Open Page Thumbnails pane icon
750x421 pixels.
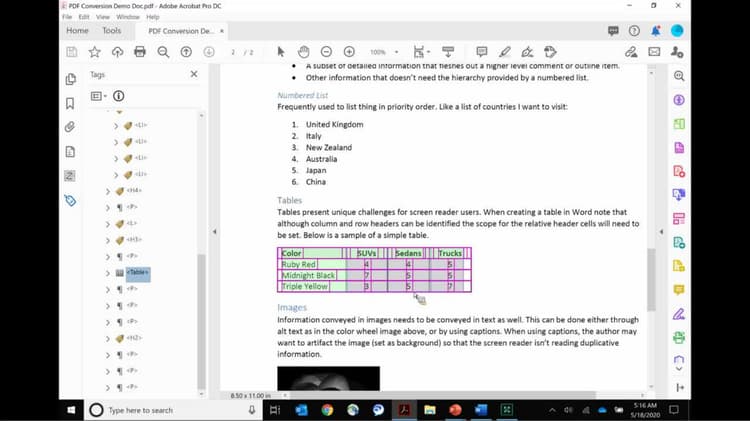click(x=70, y=79)
